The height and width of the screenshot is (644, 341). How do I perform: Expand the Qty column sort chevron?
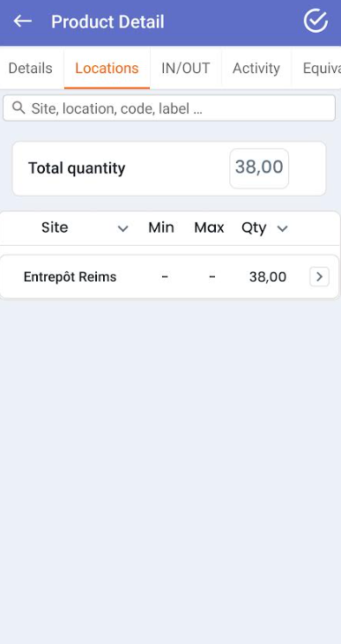[282, 229]
